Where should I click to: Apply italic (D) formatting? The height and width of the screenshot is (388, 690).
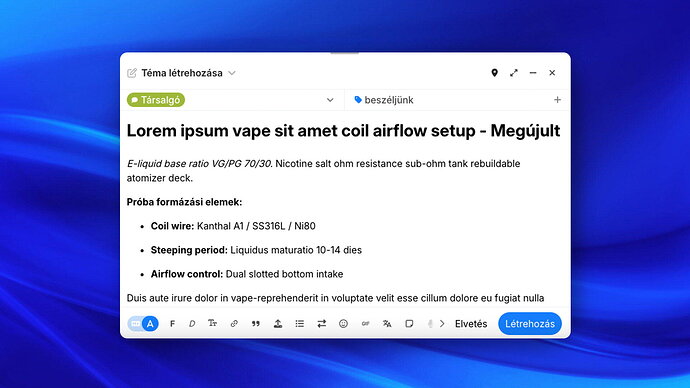pos(192,324)
